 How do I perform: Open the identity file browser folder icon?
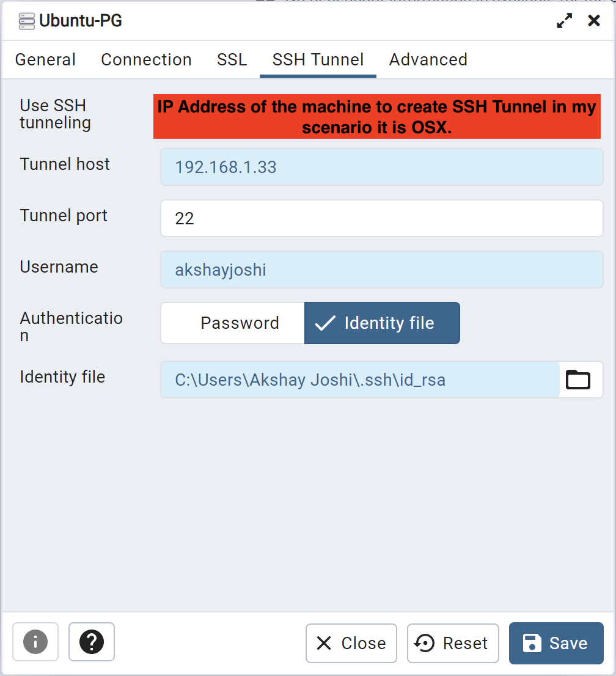577,380
